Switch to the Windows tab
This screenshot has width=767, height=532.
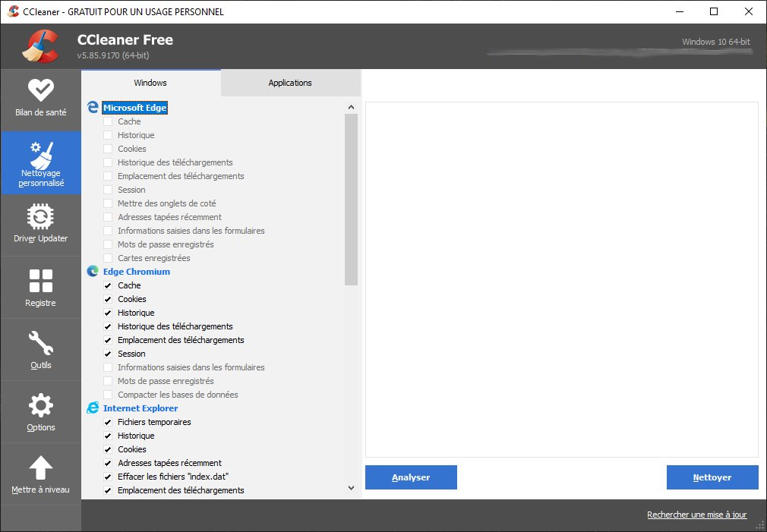[150, 83]
